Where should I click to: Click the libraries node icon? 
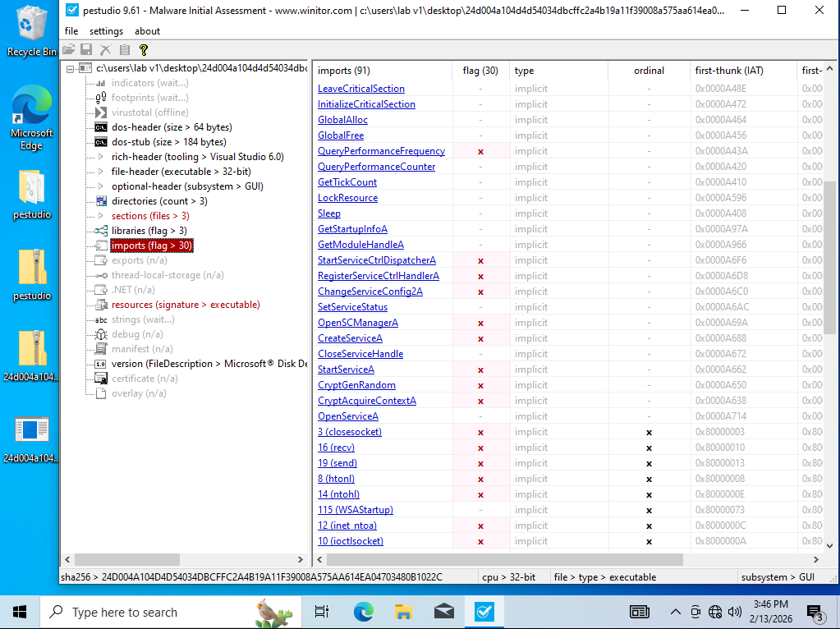[101, 231]
